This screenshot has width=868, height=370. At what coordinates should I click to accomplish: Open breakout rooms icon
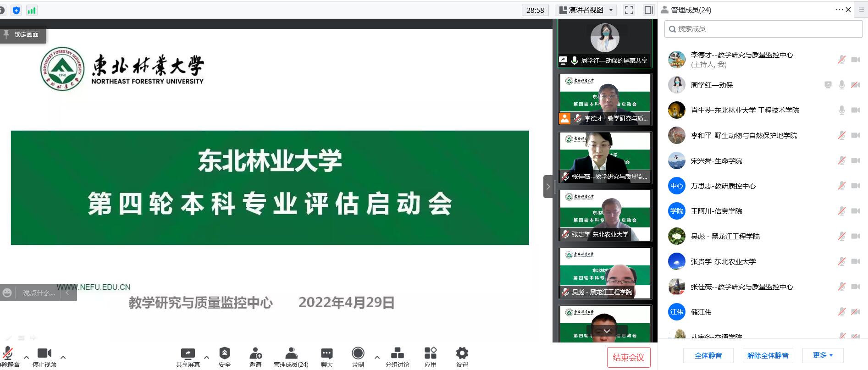point(397,353)
